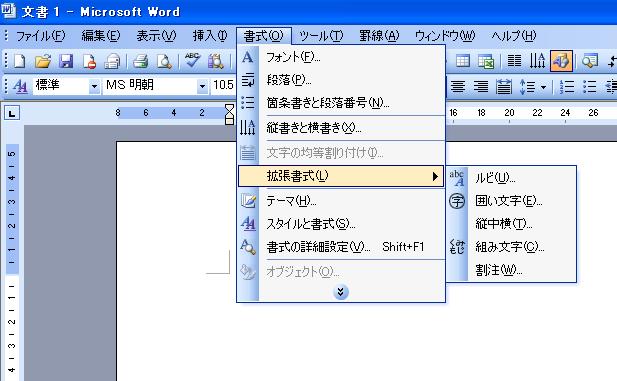
Task: Click the tab selector L button on ruler
Action: (12, 114)
